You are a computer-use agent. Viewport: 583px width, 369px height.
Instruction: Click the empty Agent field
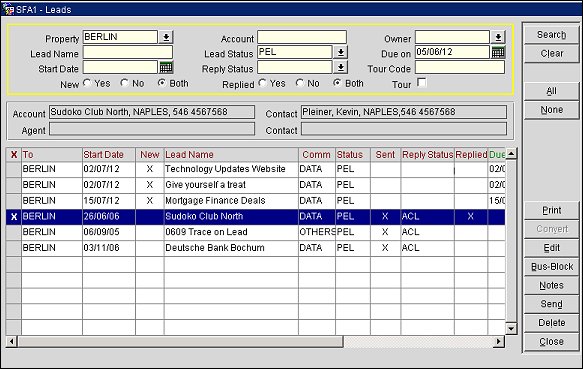pos(152,129)
